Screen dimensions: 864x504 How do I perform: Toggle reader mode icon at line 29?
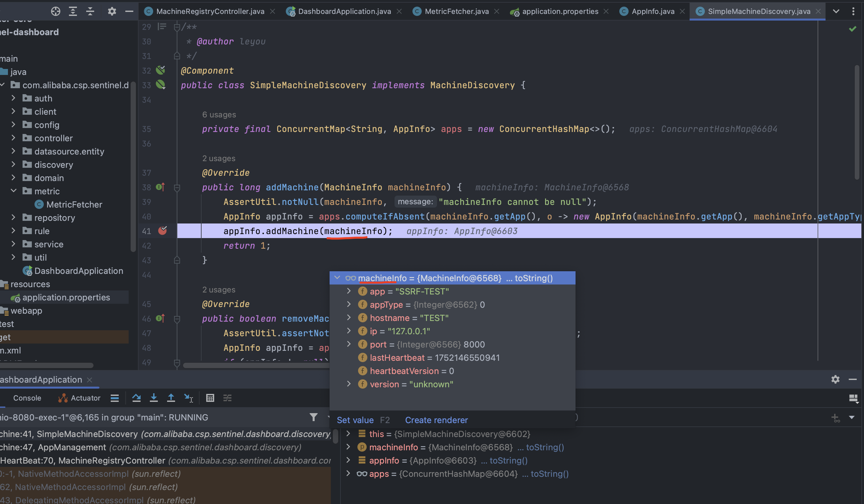pos(162,27)
